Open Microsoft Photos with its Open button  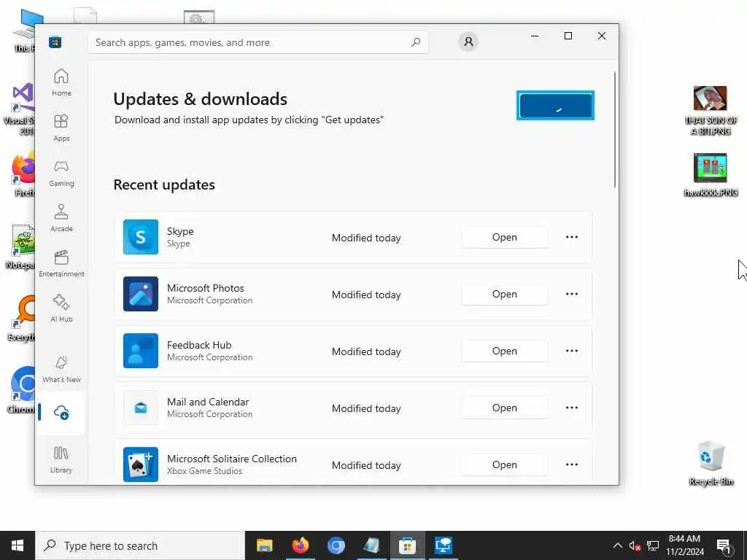click(x=505, y=295)
